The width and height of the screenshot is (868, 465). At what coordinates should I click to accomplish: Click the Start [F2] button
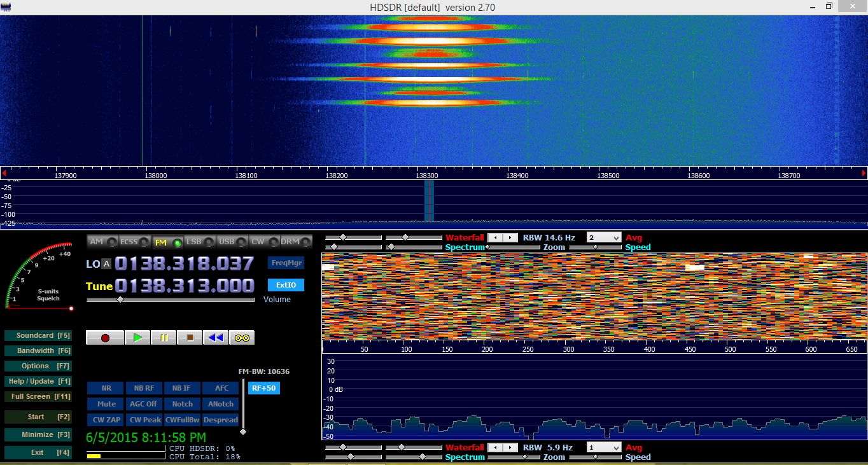coord(38,417)
